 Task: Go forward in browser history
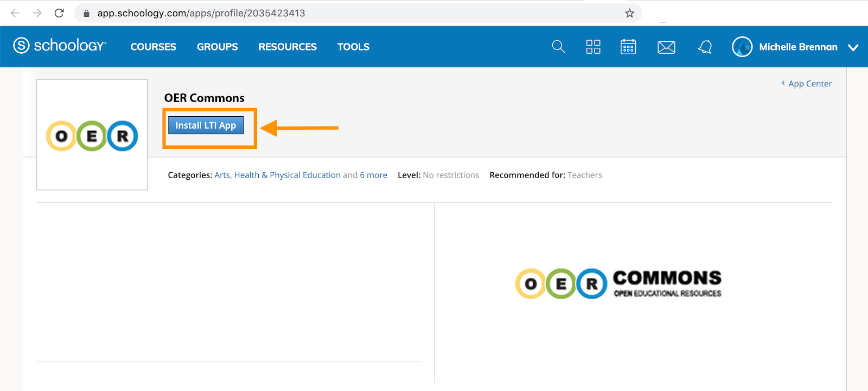tap(37, 13)
